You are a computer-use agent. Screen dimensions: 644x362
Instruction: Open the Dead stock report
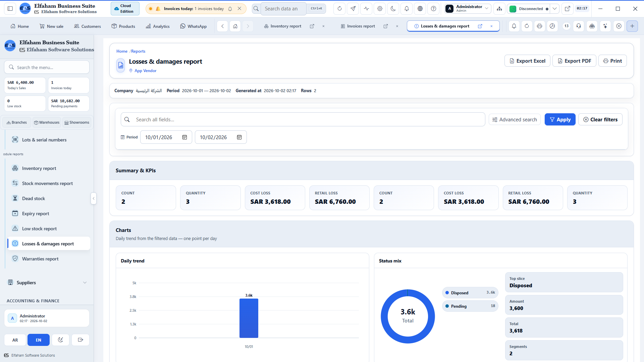(x=49, y=198)
